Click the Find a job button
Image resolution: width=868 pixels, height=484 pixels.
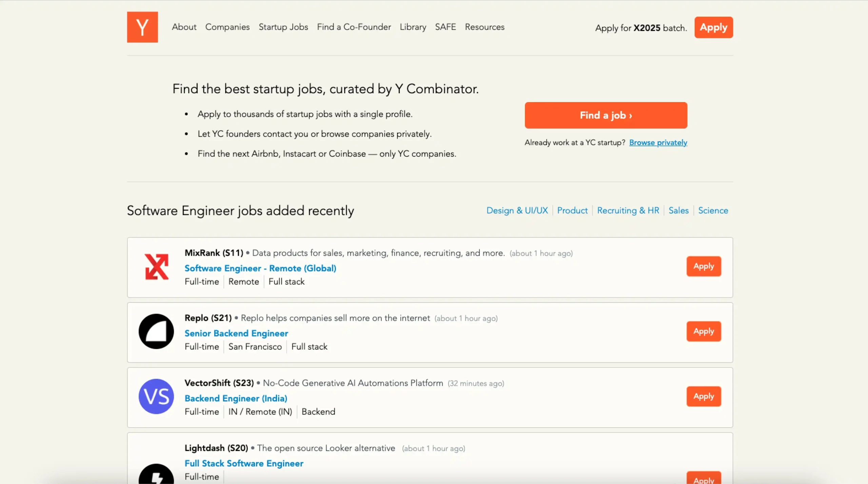click(x=606, y=115)
